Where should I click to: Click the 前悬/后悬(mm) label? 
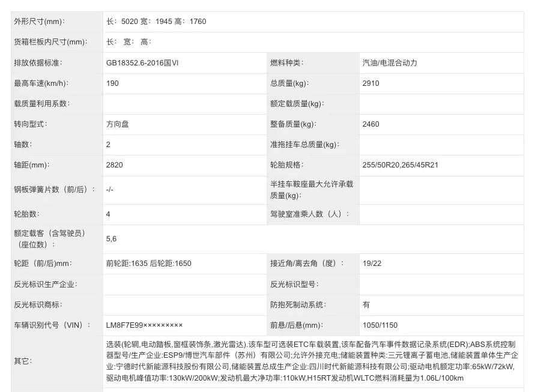coord(297,325)
